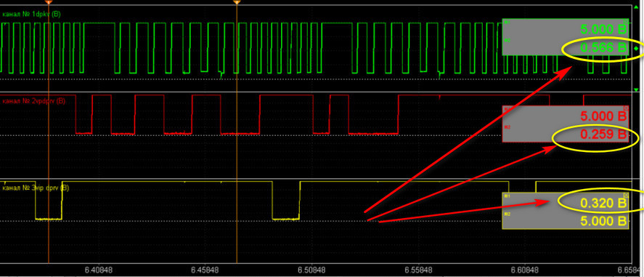Click the green 0.566 В reading
644x277 pixels.
pos(603,48)
